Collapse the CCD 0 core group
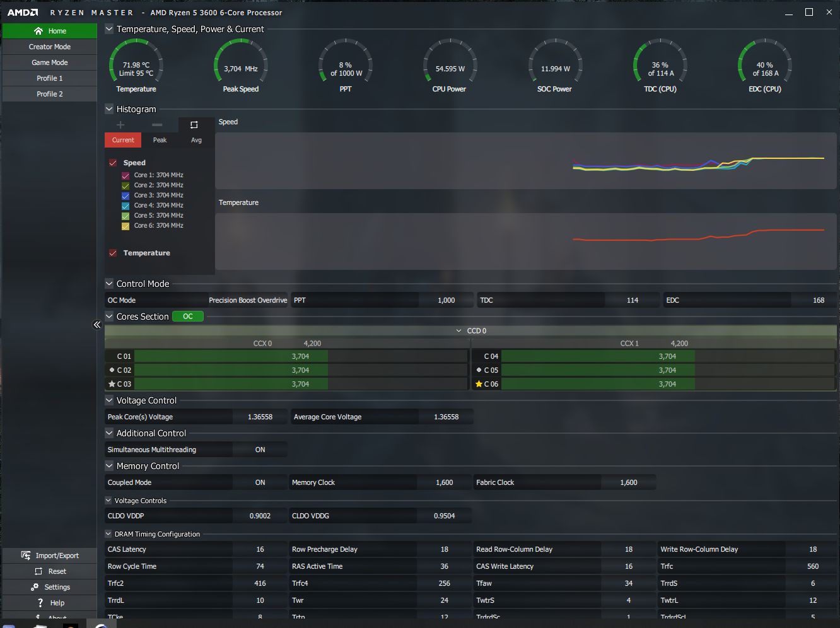 459,330
